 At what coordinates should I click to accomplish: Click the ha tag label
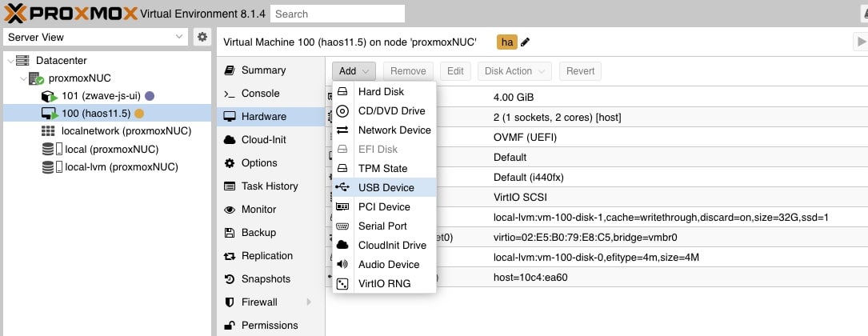(507, 42)
